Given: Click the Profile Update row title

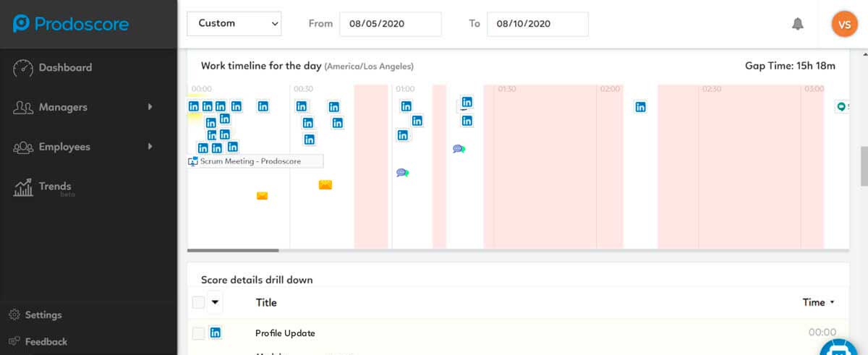Looking at the screenshot, I should 285,333.
